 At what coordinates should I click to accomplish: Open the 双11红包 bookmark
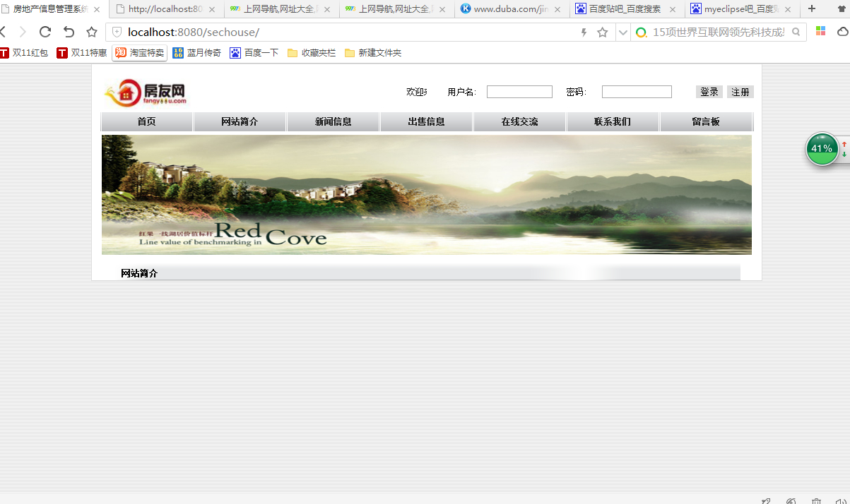24,53
